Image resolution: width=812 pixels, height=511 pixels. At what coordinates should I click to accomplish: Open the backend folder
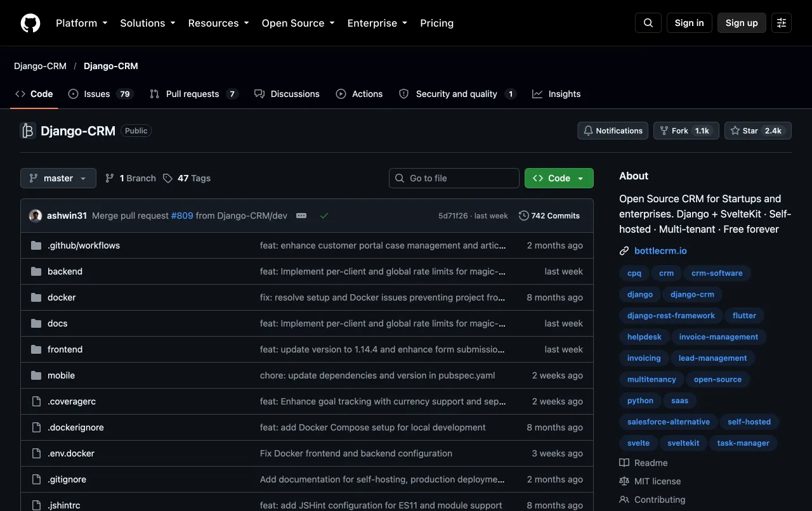click(65, 271)
